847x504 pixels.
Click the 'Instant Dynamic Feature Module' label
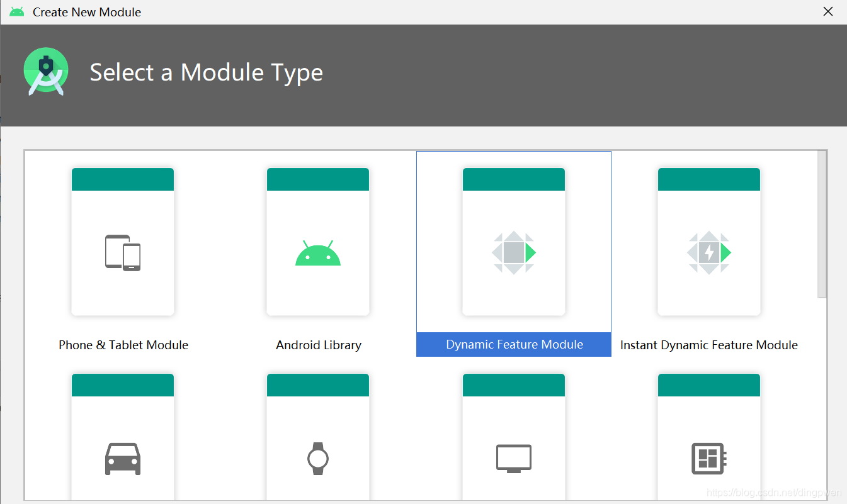[x=709, y=345]
